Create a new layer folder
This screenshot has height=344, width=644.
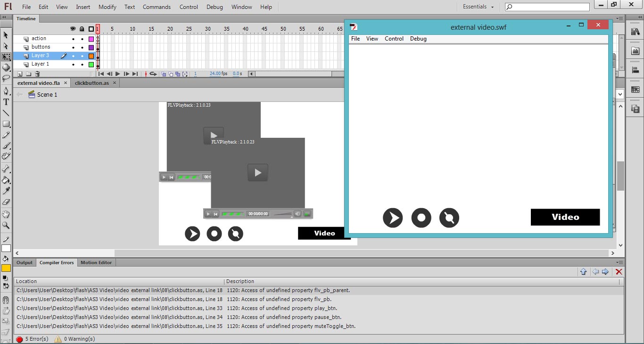click(28, 74)
